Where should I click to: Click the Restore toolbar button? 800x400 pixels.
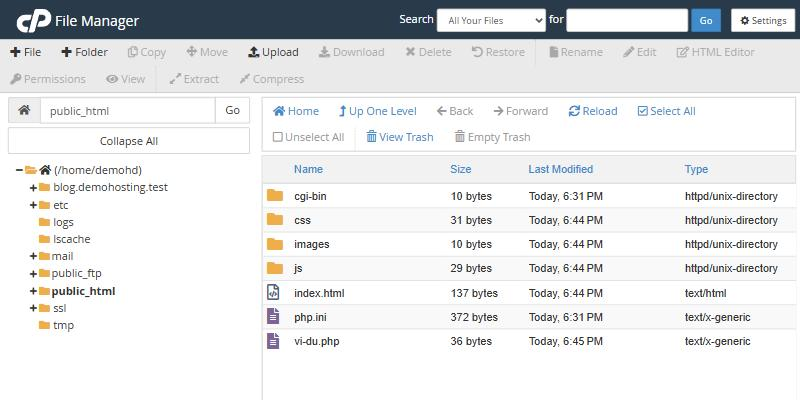[x=498, y=52]
